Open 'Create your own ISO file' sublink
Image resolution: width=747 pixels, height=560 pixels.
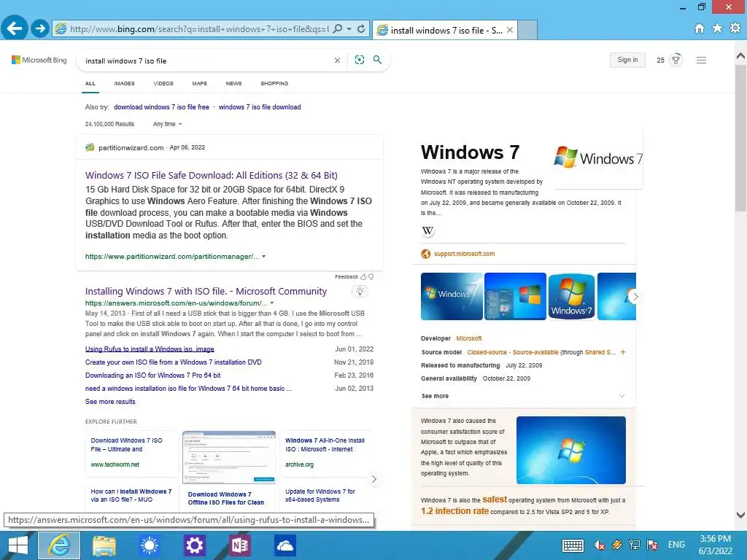tap(174, 362)
